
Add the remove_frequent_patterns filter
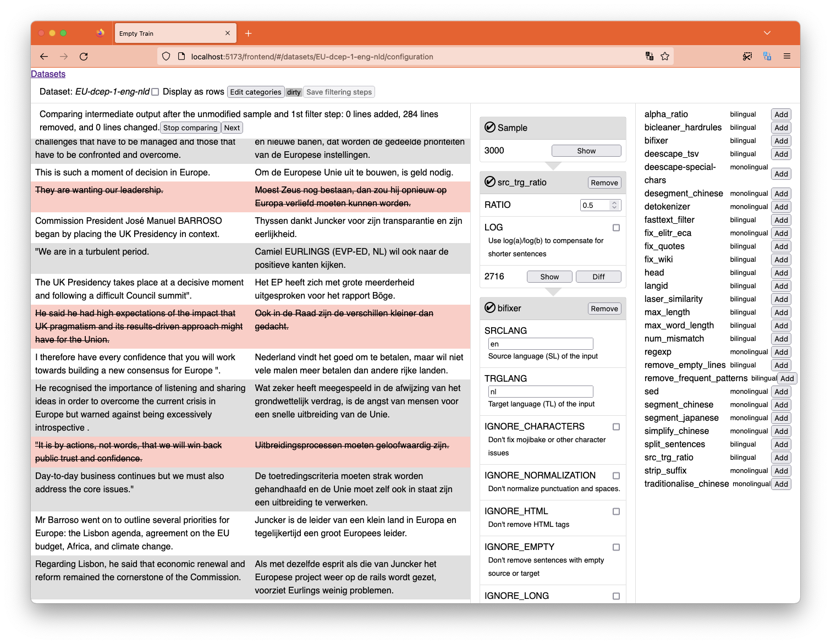(x=787, y=378)
